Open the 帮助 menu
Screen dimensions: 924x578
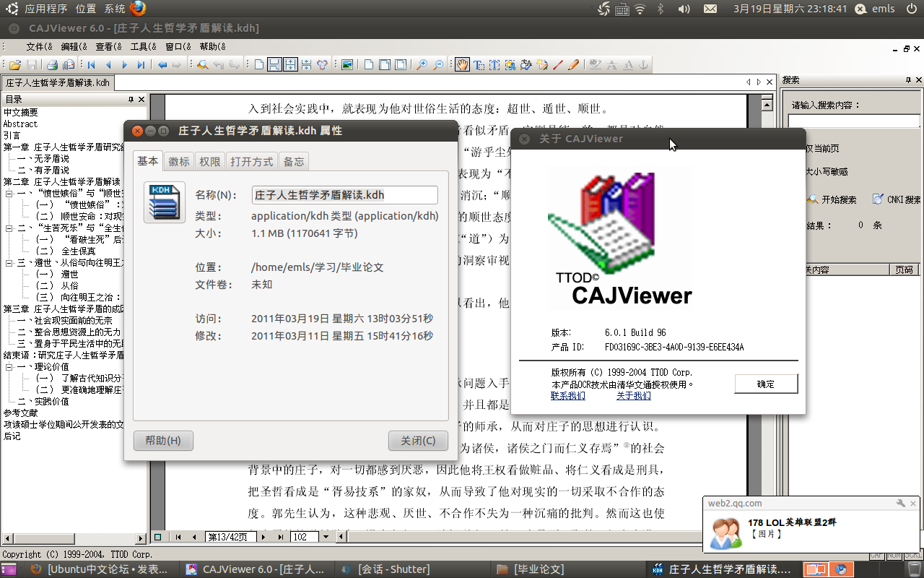point(212,46)
